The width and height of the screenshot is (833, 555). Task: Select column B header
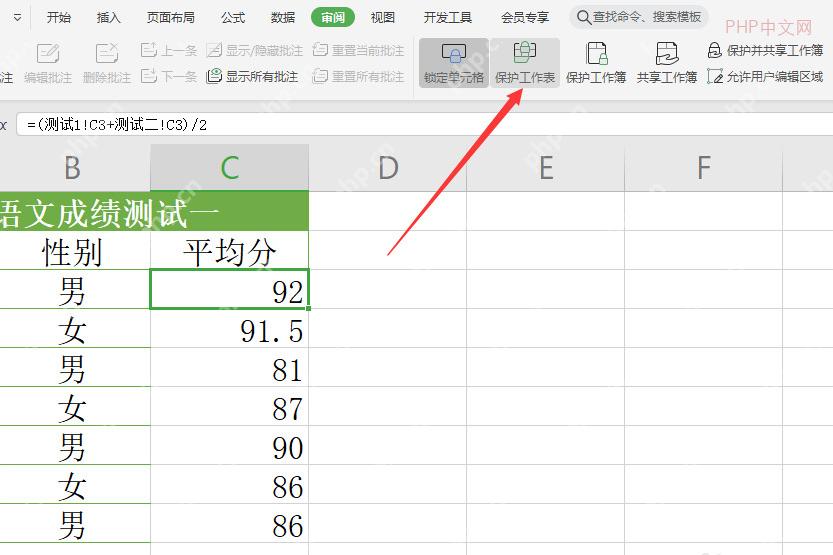[73, 168]
